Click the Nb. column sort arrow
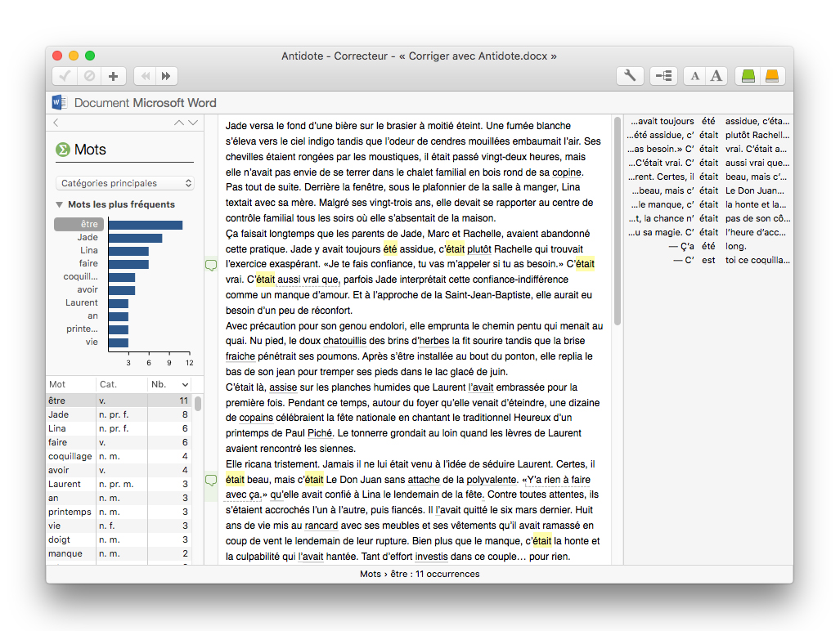840x631 pixels. coord(186,385)
